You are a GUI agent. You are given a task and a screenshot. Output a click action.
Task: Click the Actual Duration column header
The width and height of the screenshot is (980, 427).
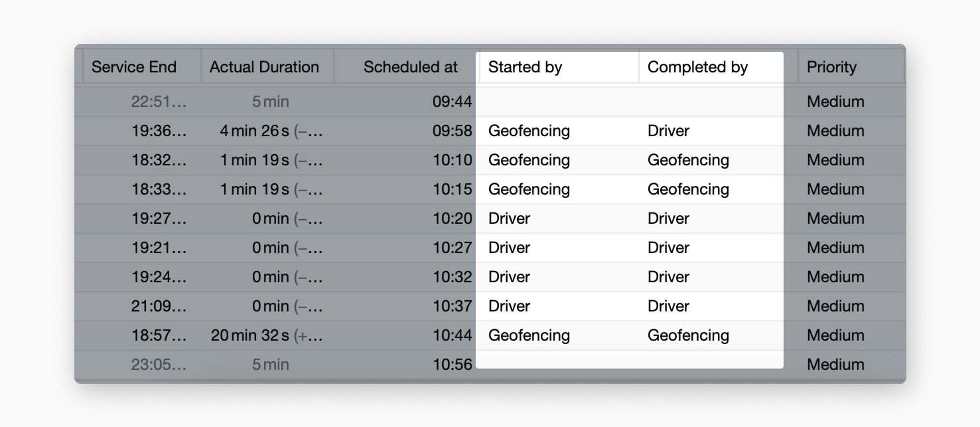click(264, 67)
